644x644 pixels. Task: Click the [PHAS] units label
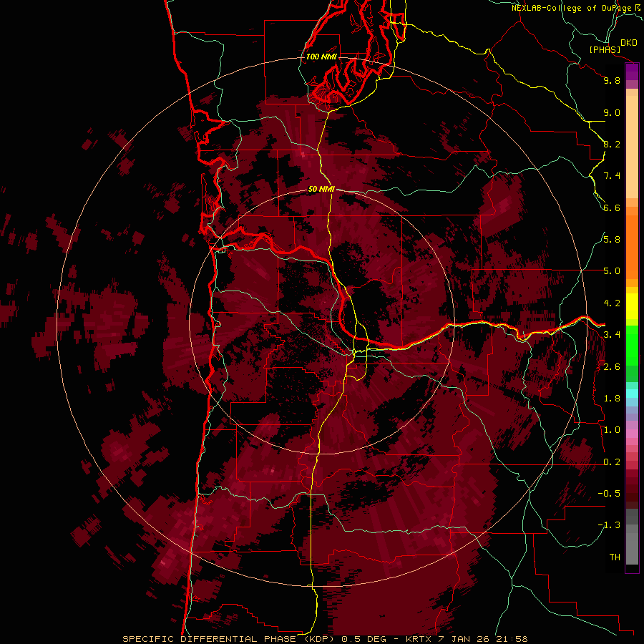point(605,49)
